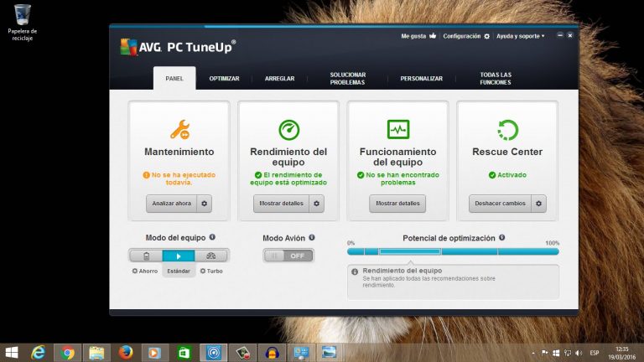
Task: Open Papelera de reciclaje desktop icon
Action: pos(22,23)
